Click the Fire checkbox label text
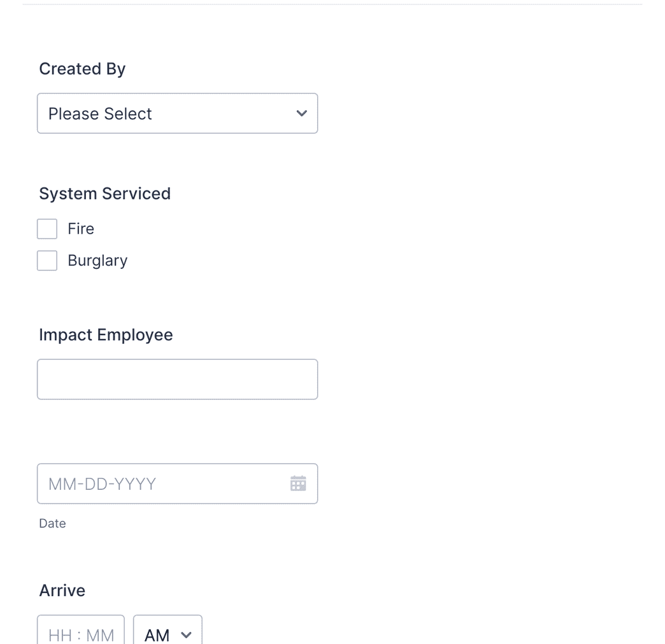Viewport: 665px width, 644px height. pos(81,228)
